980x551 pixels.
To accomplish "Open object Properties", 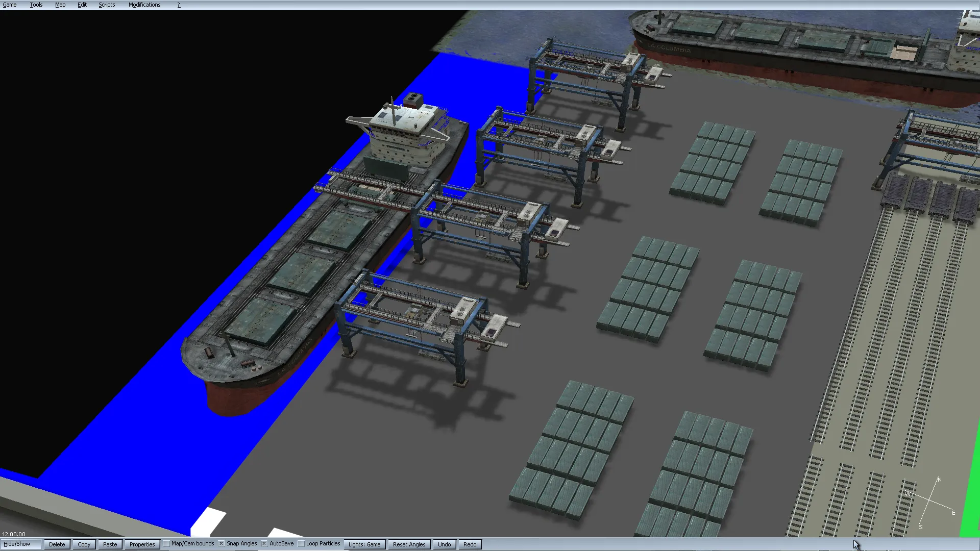I will [142, 544].
